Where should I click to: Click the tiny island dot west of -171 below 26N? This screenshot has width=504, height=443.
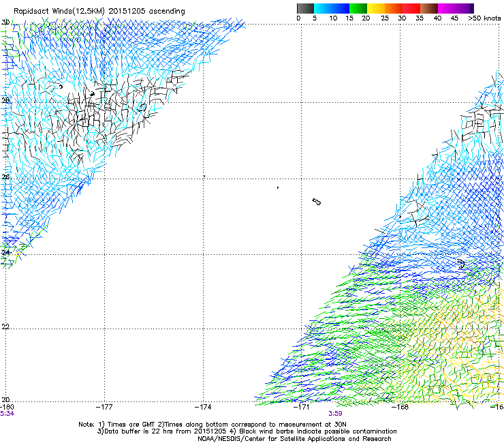pos(278,187)
